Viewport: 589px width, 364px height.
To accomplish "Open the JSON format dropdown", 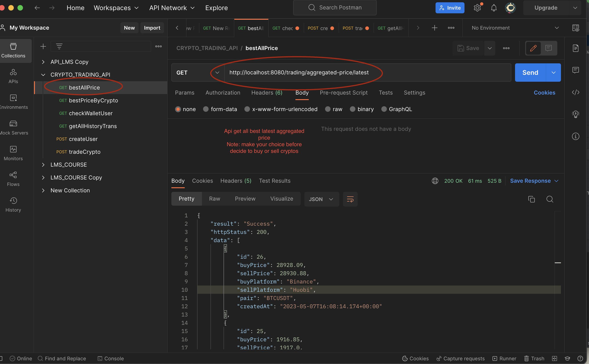I will tap(322, 199).
